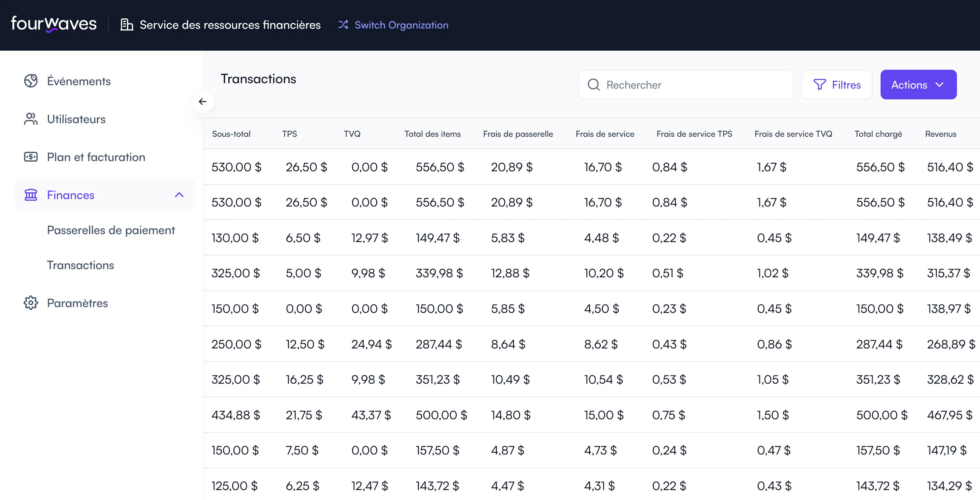Click Frais de service TVQ header

pyautogui.click(x=793, y=134)
